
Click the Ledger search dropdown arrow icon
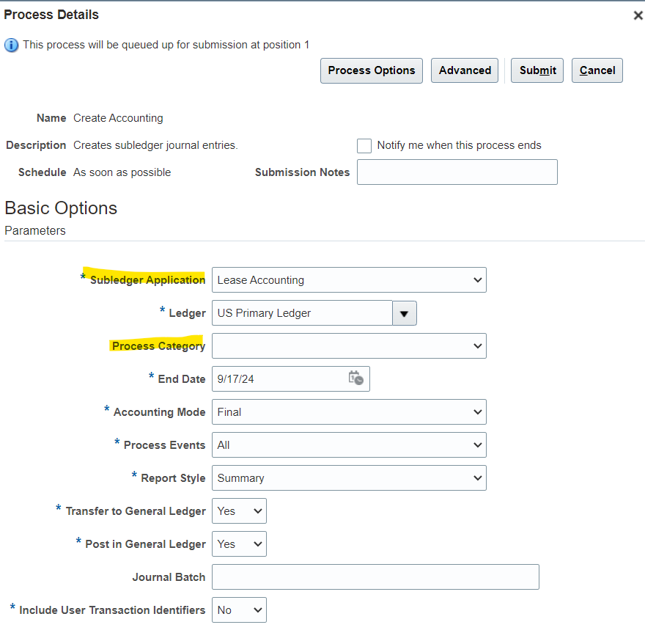pos(404,313)
